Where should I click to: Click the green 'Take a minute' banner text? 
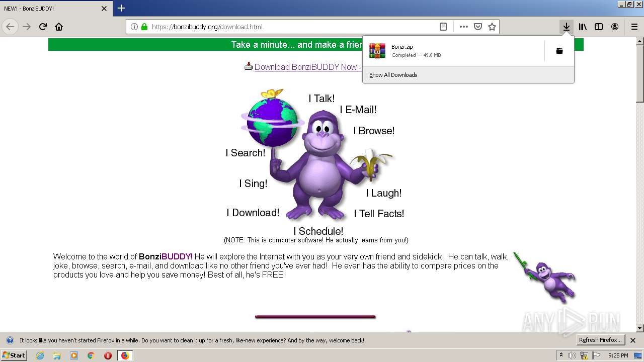[297, 45]
